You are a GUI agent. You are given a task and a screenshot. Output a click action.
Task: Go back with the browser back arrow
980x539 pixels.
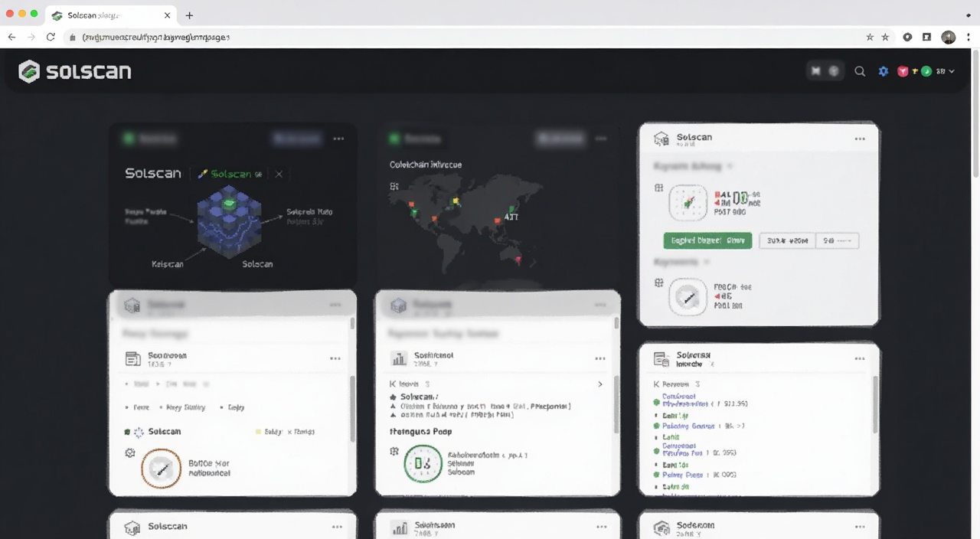click(x=11, y=37)
